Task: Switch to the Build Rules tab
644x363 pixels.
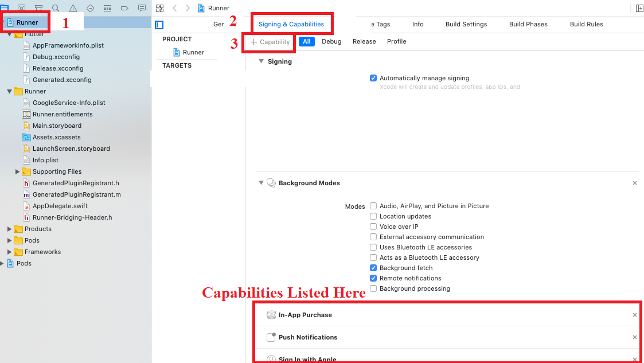Action: click(x=587, y=24)
